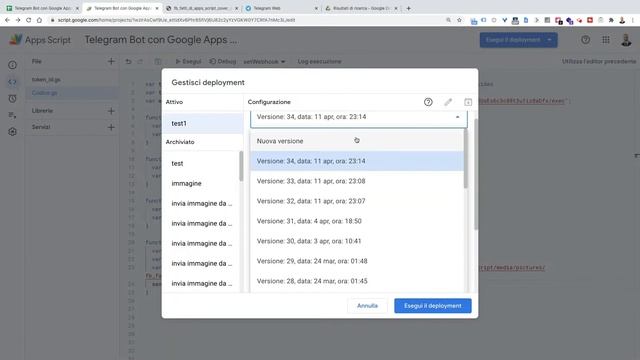
Task: Click the address bar URL
Action: 176,20
